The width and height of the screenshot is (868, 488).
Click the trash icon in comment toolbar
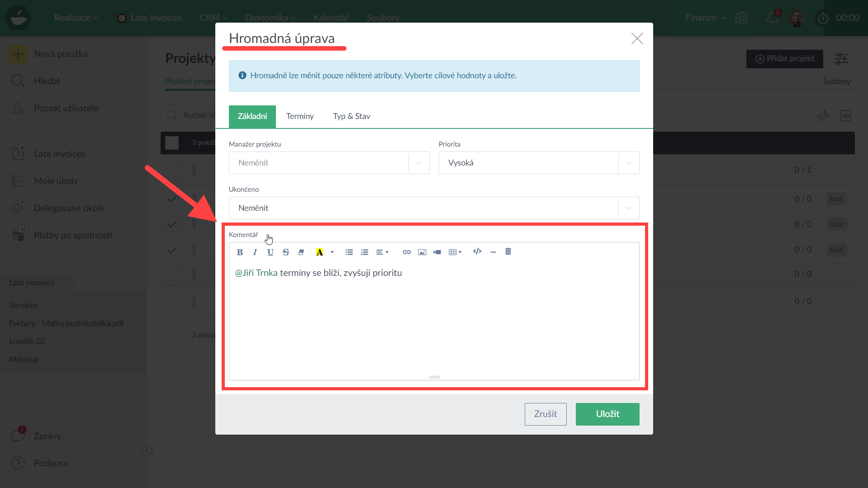click(x=508, y=251)
